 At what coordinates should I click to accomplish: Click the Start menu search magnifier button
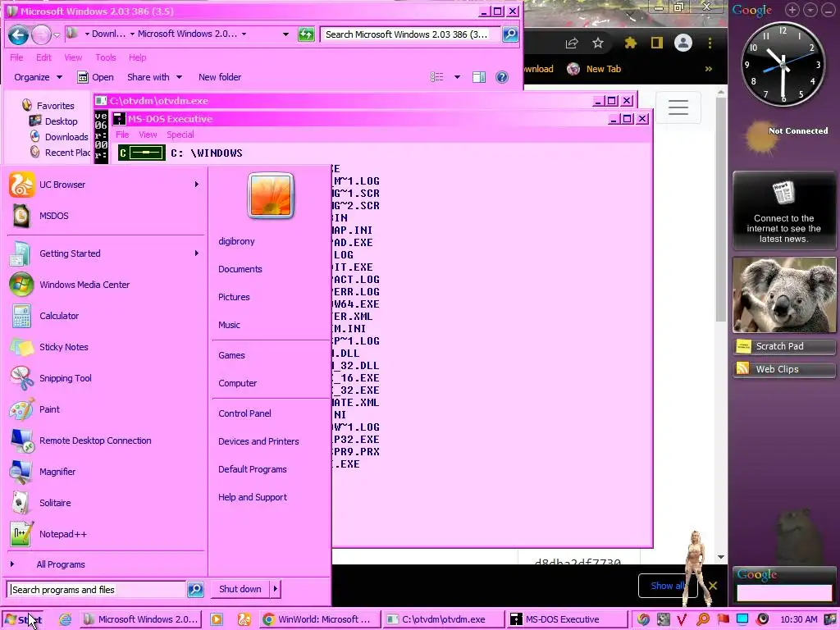195,589
